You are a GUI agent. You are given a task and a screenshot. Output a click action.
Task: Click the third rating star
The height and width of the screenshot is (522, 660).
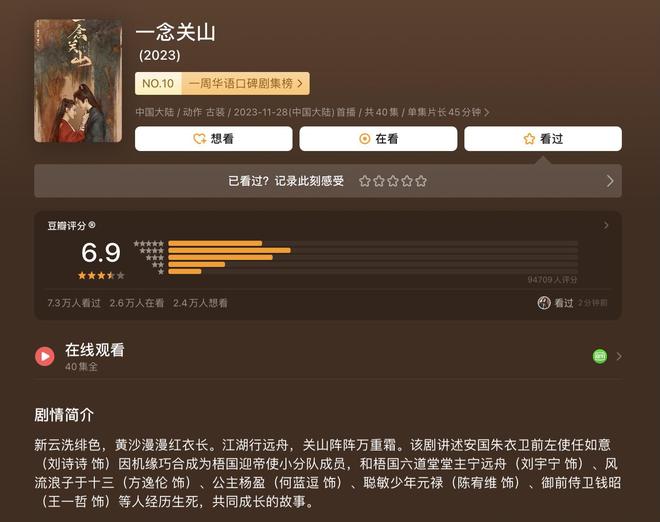393,181
